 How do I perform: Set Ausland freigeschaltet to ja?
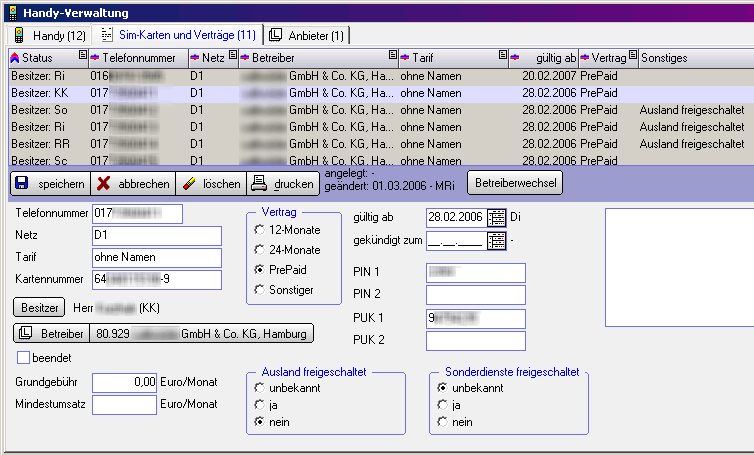(260, 405)
